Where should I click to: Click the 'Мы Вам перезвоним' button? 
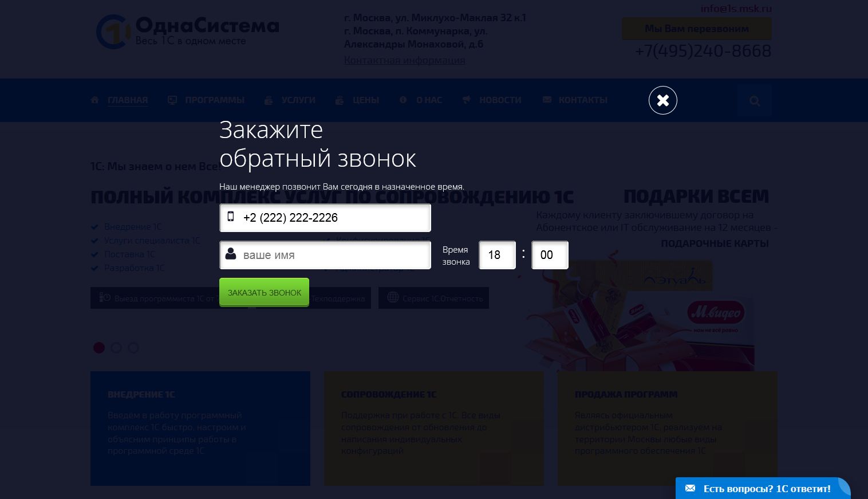click(x=697, y=29)
